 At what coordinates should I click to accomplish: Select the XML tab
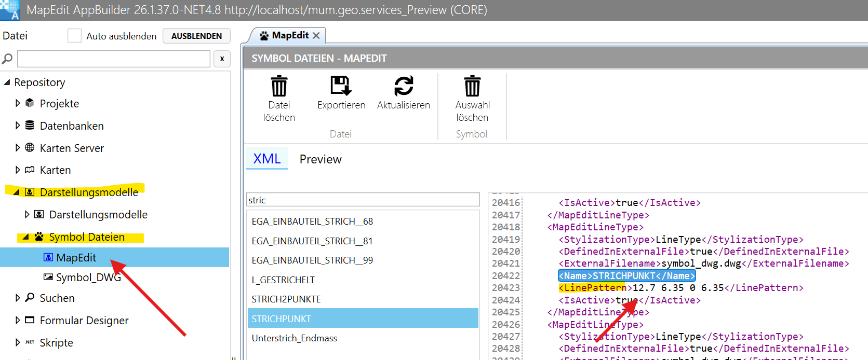267,159
